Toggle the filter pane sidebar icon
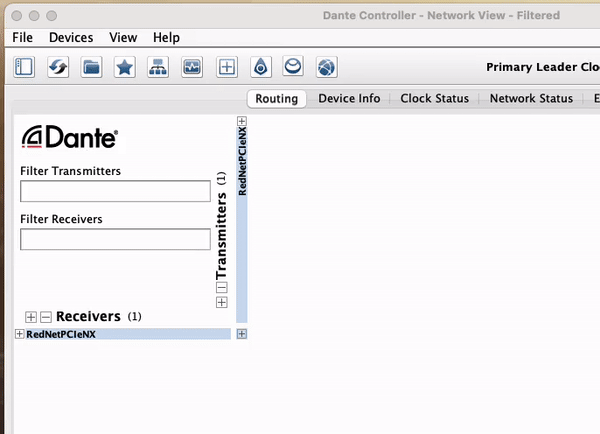The image size is (600, 434). click(x=25, y=67)
